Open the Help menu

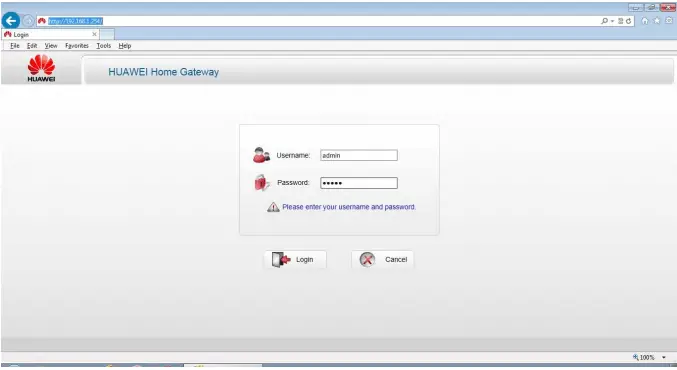pyautogui.click(x=125, y=46)
